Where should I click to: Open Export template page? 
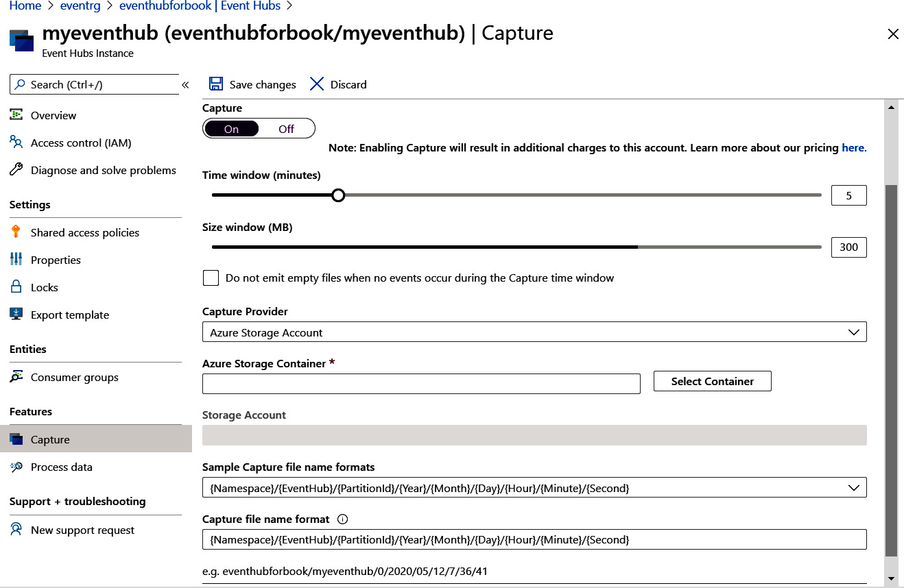click(x=70, y=315)
